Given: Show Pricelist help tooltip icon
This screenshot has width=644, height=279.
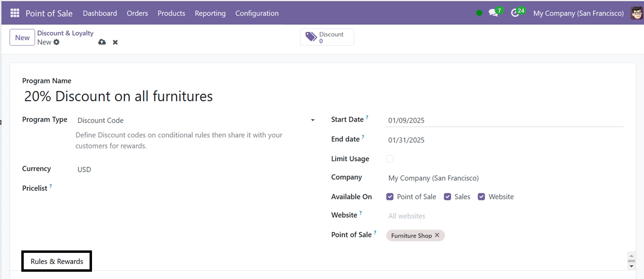Looking at the screenshot, I should 51,186.
